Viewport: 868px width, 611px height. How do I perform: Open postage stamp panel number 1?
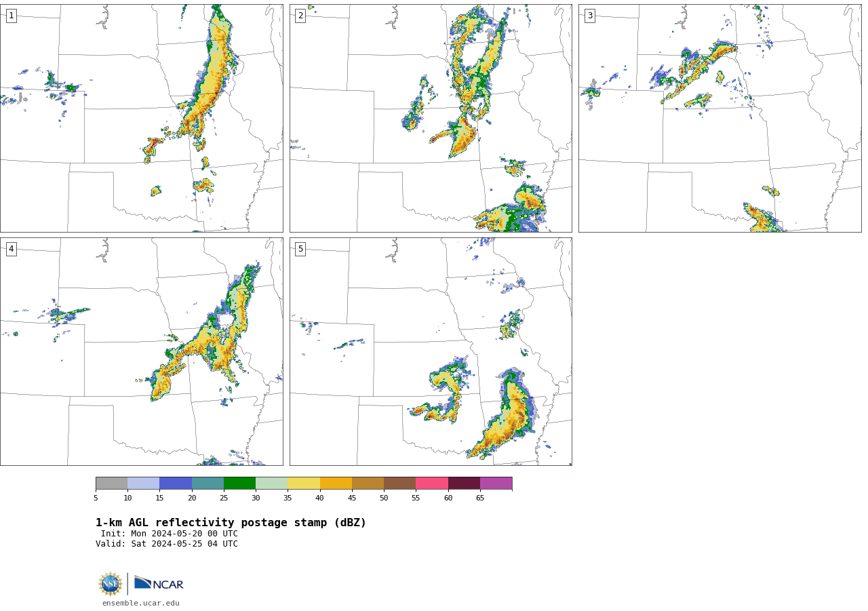pyautogui.click(x=141, y=118)
